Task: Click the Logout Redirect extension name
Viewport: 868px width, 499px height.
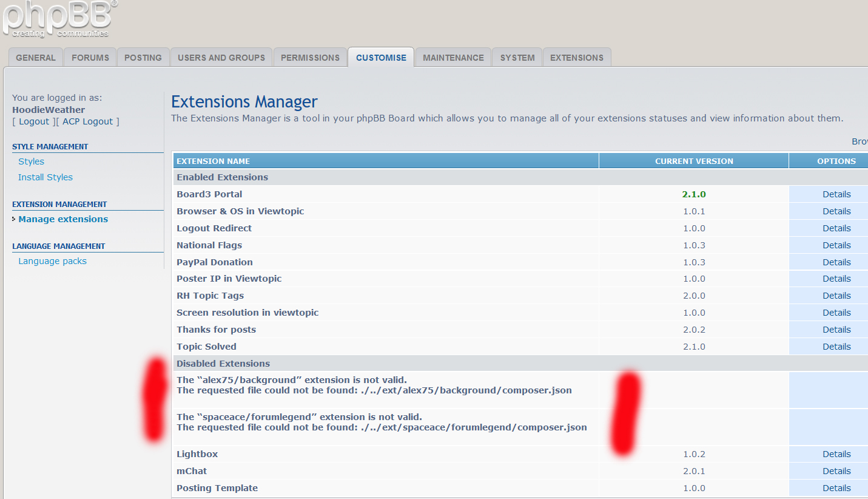Action: 214,228
